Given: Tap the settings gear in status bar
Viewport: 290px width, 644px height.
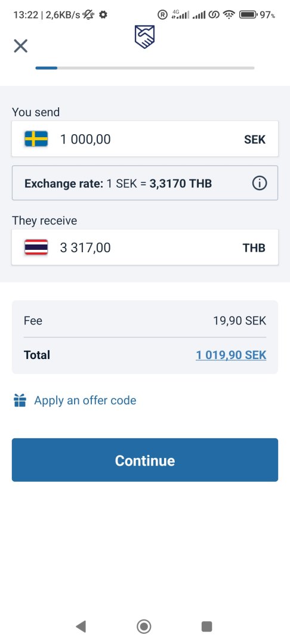Looking at the screenshot, I should pos(103,15).
